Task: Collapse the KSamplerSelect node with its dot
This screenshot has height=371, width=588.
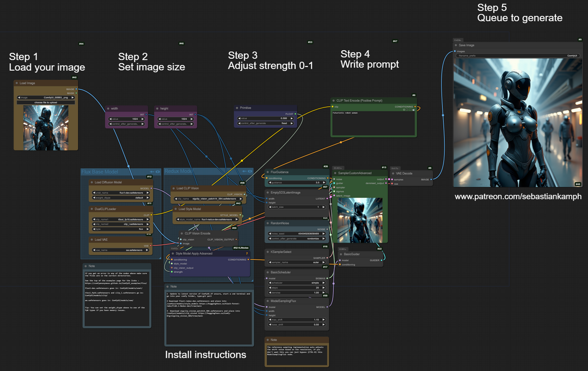Action: click(268, 252)
